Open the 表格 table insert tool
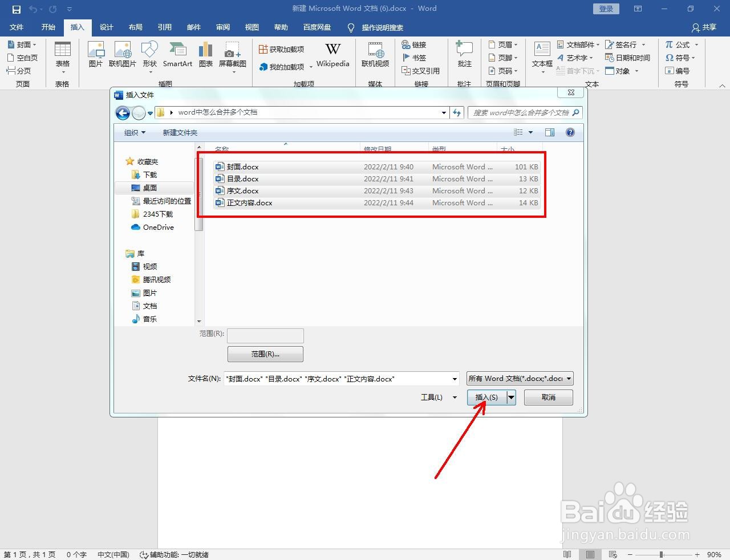The width and height of the screenshot is (730, 560). pos(62,58)
